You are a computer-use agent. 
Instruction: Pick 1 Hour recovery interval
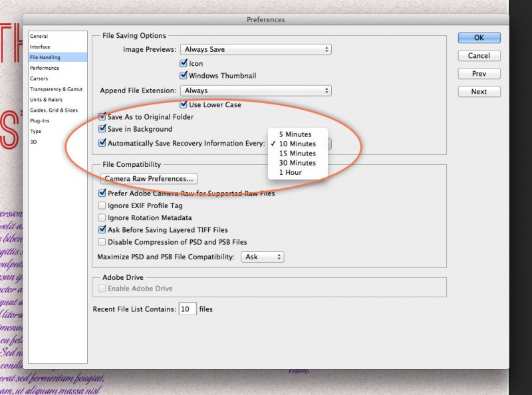coord(290,172)
